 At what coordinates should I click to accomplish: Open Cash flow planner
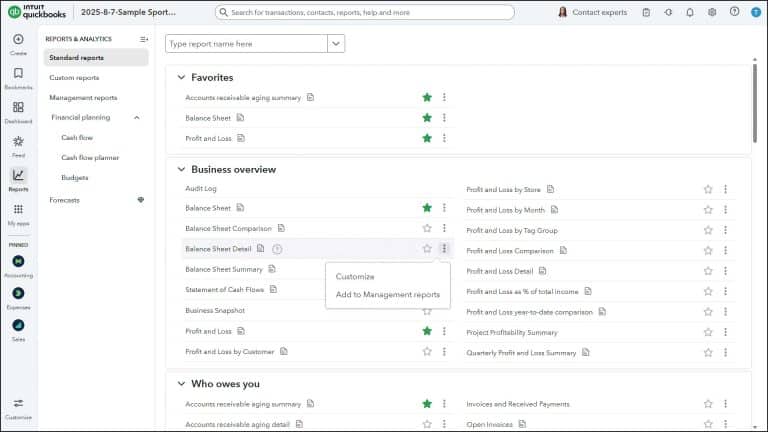click(x=90, y=158)
